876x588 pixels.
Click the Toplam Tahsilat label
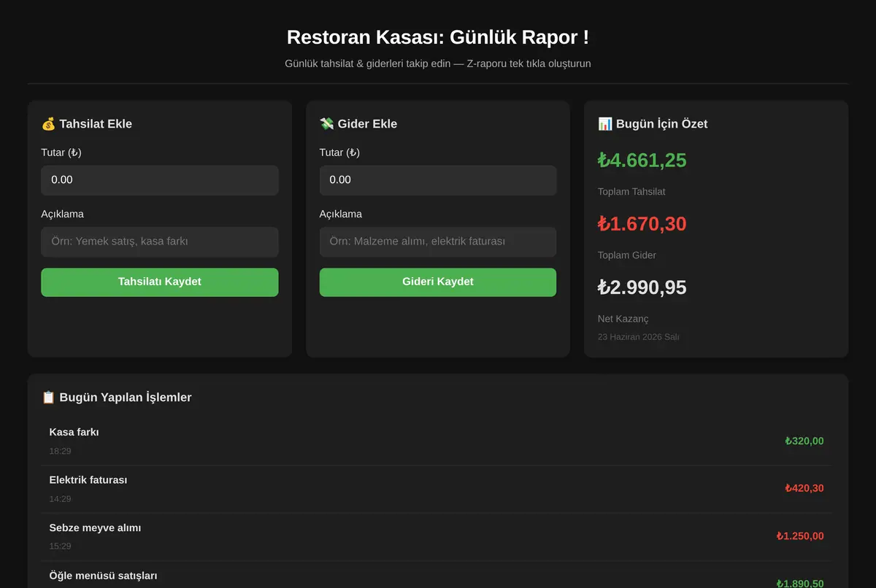pos(631,192)
